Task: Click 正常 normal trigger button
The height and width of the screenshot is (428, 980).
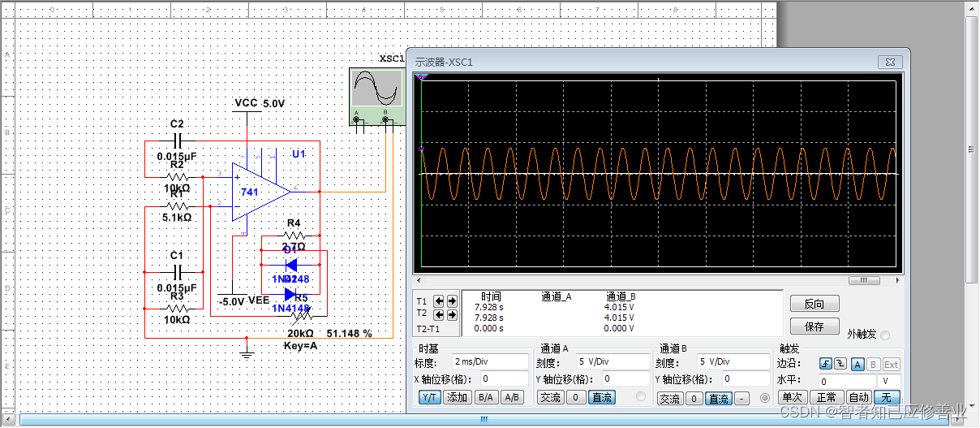Action: click(x=826, y=397)
